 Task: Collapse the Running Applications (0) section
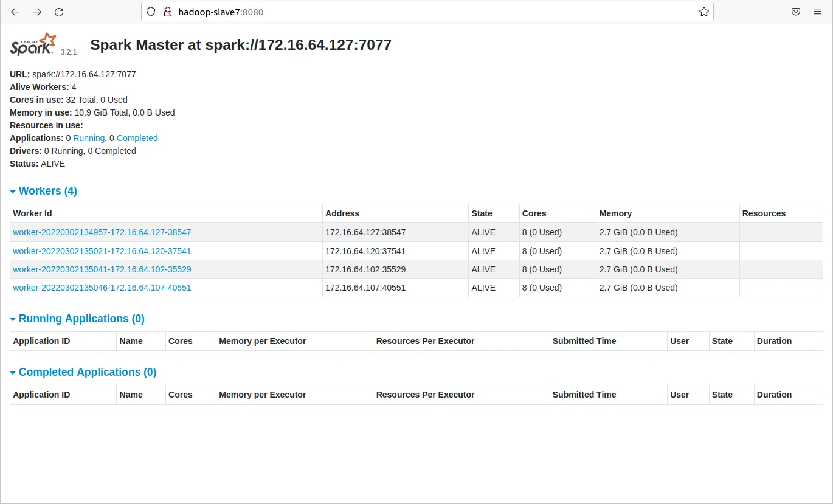[x=77, y=319]
